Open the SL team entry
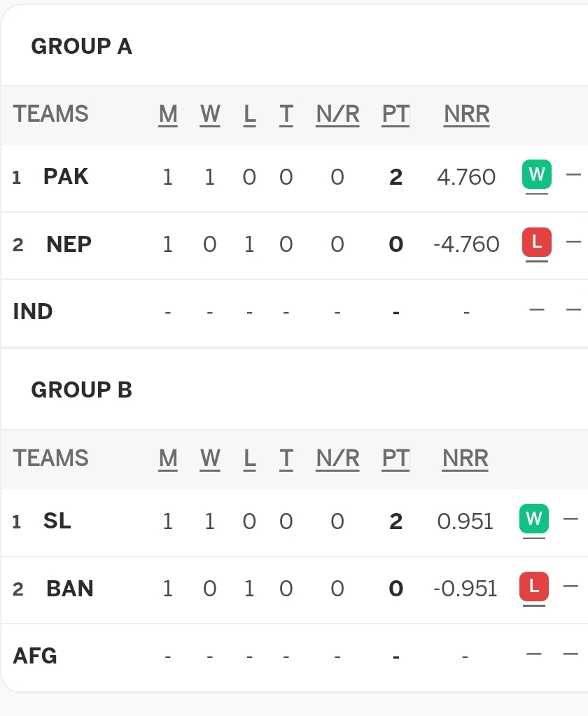Screen dimensions: 588x716 point(57,521)
